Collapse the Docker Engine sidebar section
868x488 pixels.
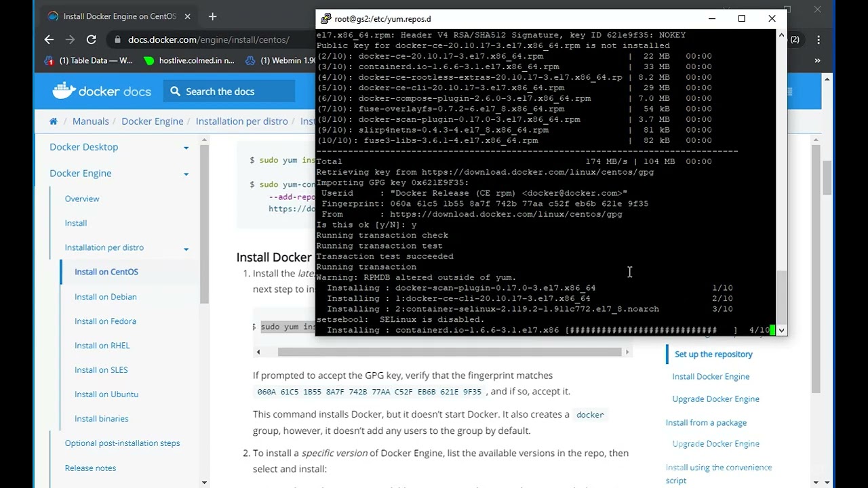[186, 174]
